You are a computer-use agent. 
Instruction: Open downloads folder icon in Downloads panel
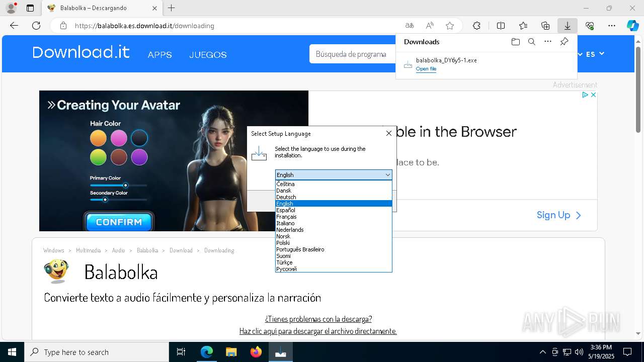(x=515, y=42)
